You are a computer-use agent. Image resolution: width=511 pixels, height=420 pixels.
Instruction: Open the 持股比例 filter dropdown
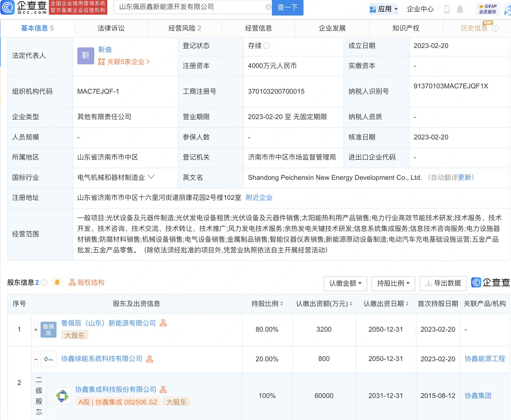click(x=393, y=283)
